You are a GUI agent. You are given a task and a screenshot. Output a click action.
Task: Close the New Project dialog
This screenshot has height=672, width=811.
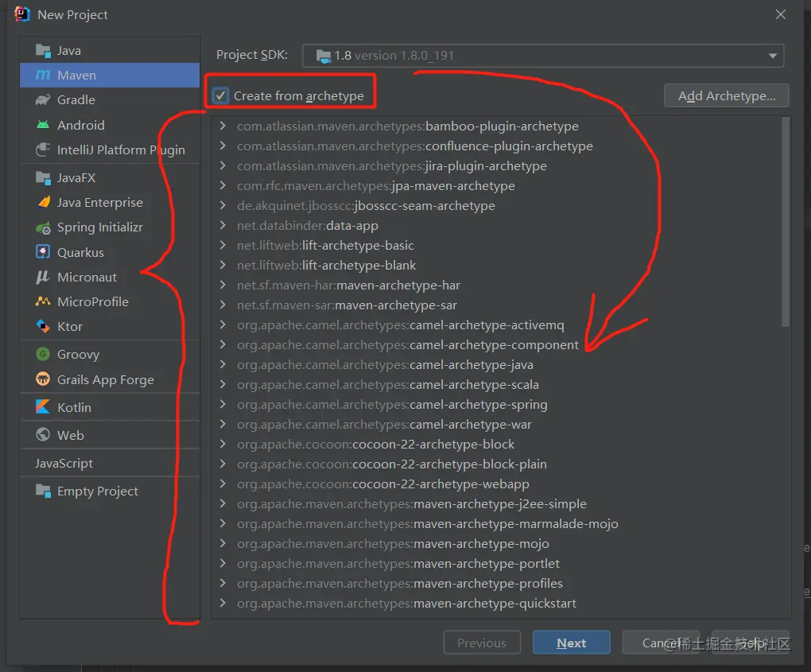[x=781, y=14]
